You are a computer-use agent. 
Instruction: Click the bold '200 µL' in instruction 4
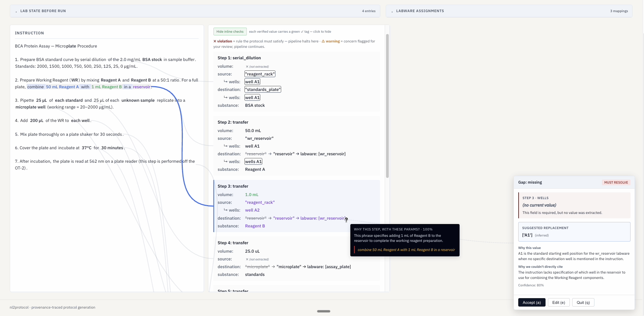coord(37,120)
